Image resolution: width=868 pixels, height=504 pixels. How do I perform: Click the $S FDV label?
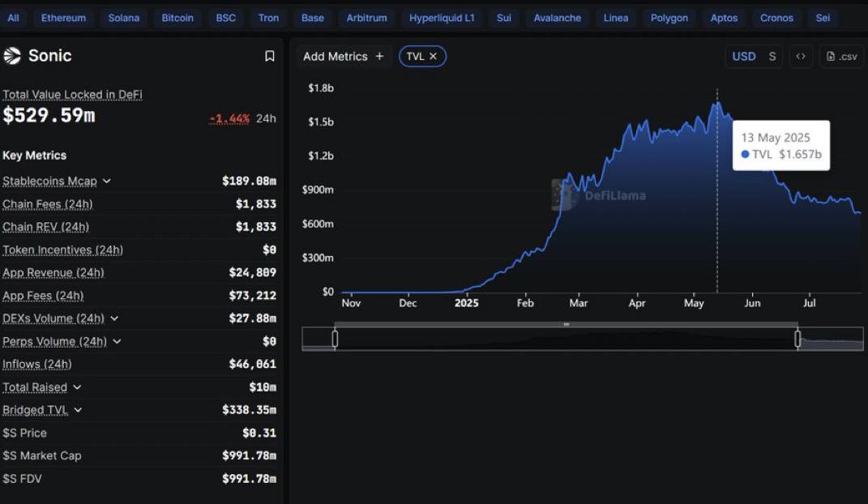[x=22, y=479]
